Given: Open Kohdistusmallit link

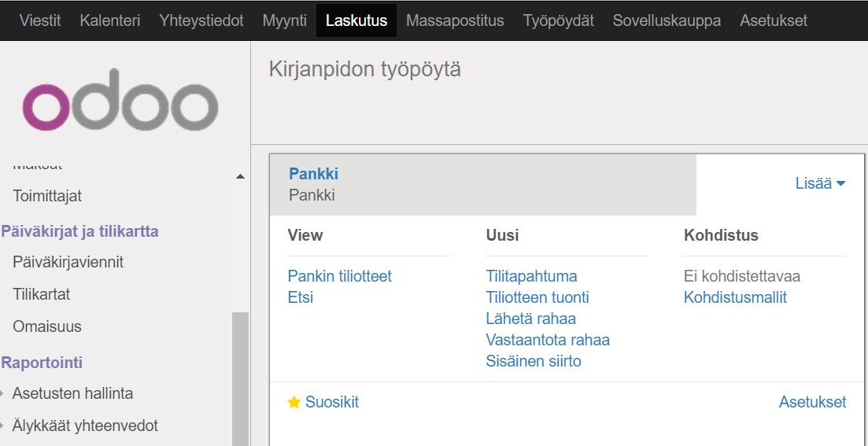Looking at the screenshot, I should (735, 297).
